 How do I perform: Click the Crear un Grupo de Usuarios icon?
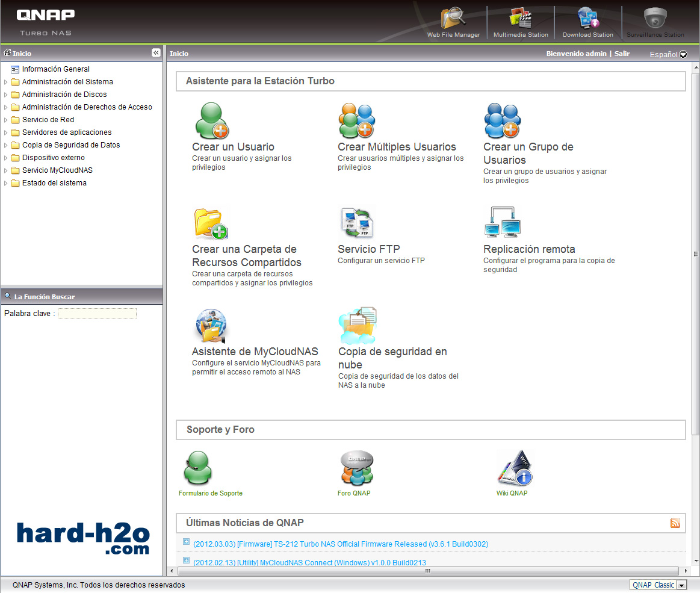click(x=502, y=120)
